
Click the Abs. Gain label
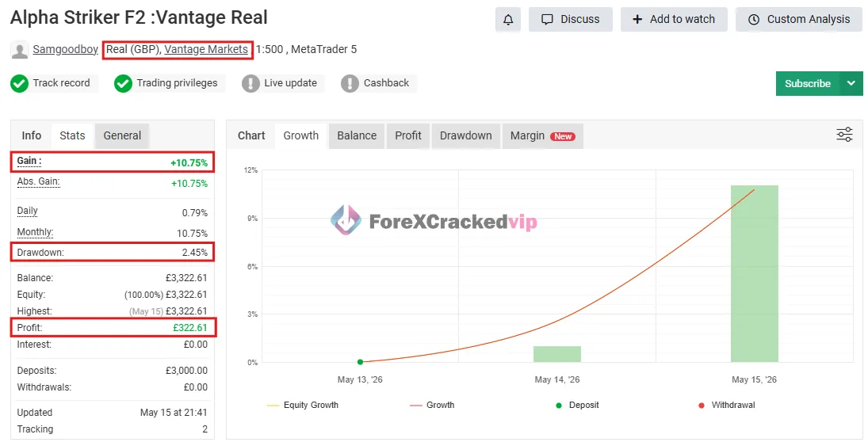coord(38,181)
